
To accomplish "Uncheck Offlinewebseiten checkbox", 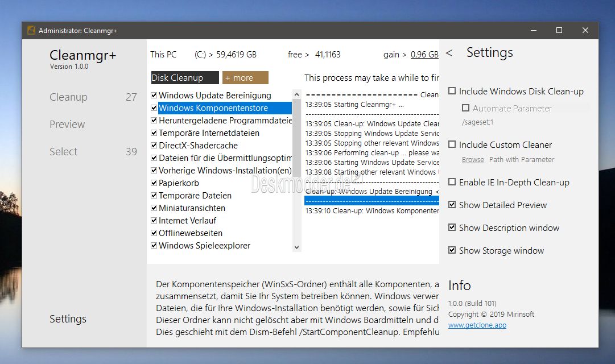I will pos(154,233).
